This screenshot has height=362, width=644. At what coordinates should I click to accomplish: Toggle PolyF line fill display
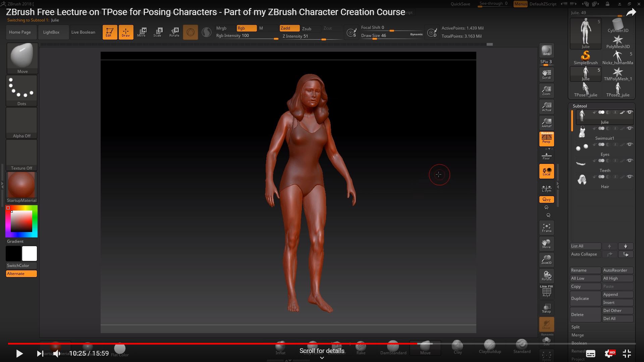546,291
